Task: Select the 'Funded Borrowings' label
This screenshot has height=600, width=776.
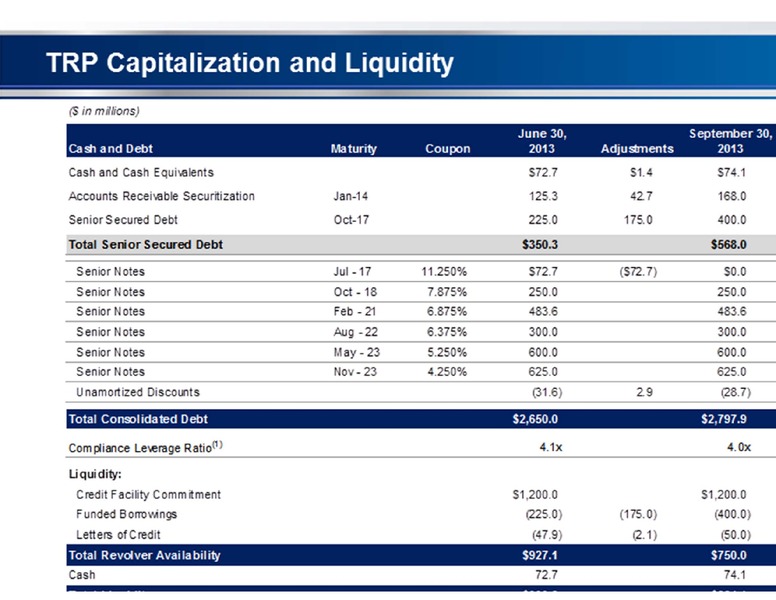Action: tap(126, 514)
